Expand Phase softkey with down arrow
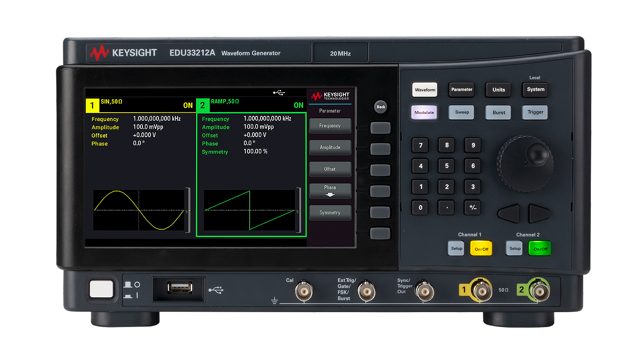The height and width of the screenshot is (362, 644). pos(330,191)
